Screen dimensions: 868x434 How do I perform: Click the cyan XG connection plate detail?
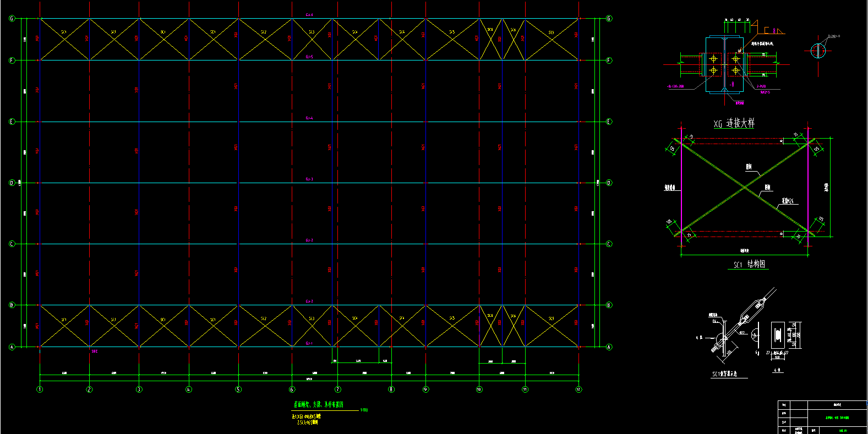[724, 65]
